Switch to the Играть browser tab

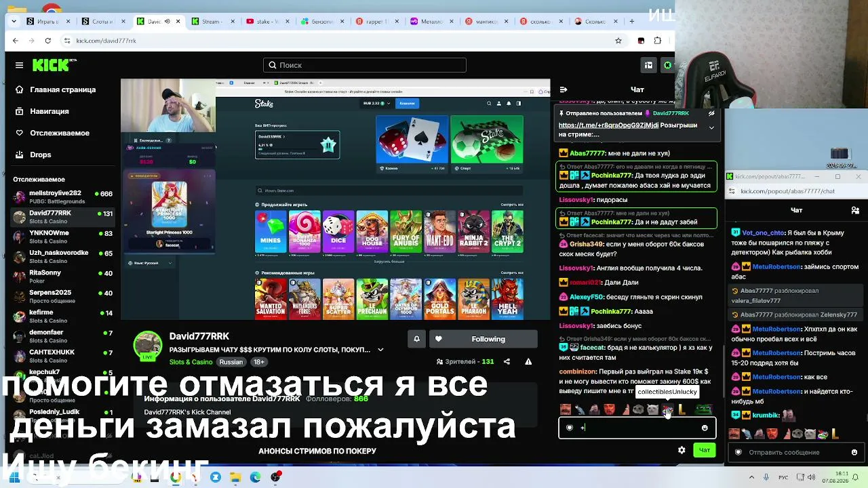(47, 21)
